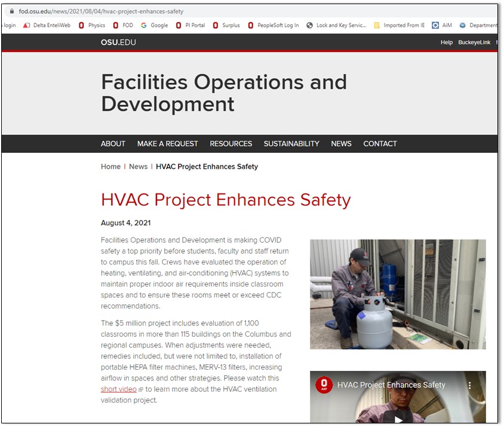
Task: Open the Lock and Key Services bookmark
Action: click(337, 25)
